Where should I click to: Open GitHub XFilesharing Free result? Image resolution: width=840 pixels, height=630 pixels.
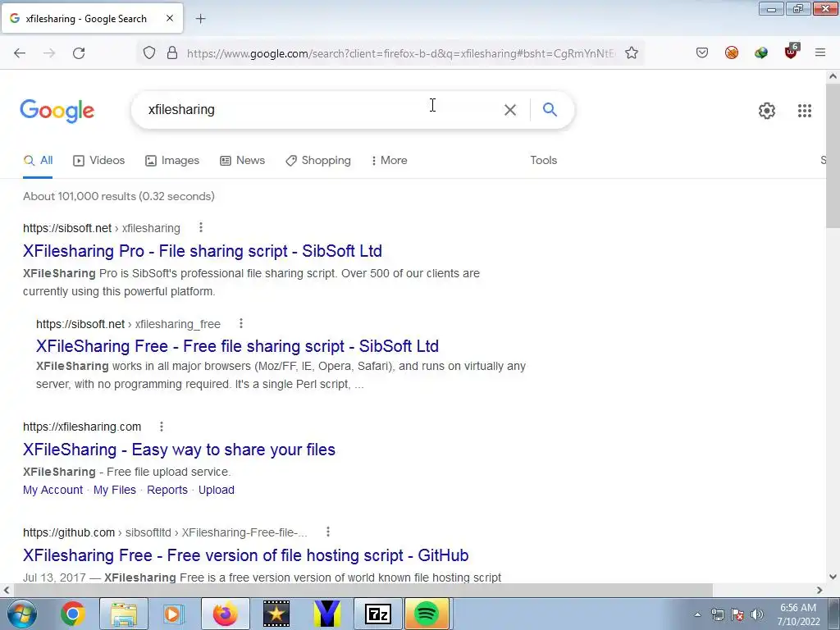click(246, 555)
